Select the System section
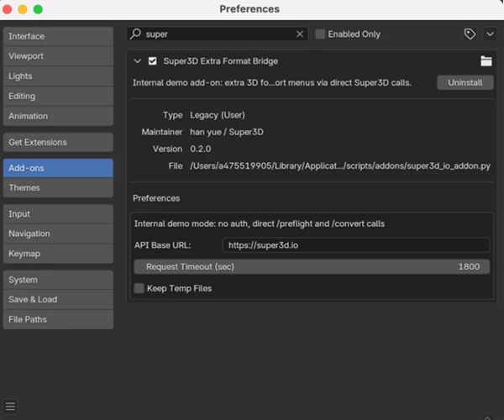 coord(58,280)
